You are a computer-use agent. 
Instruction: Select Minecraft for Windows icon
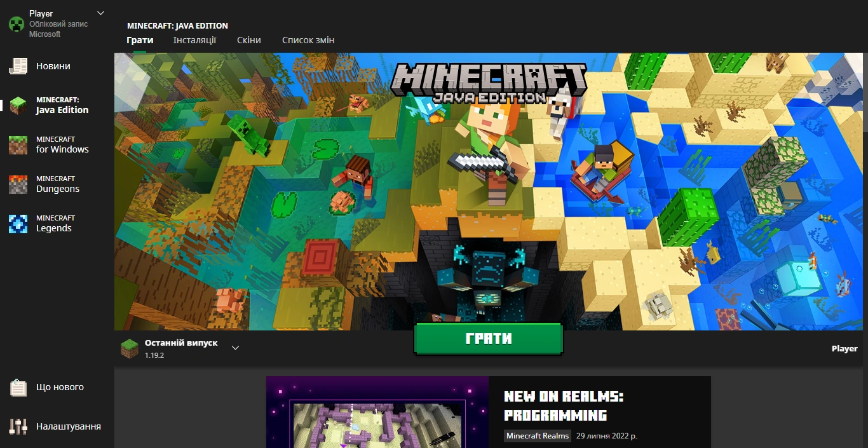pos(18,145)
